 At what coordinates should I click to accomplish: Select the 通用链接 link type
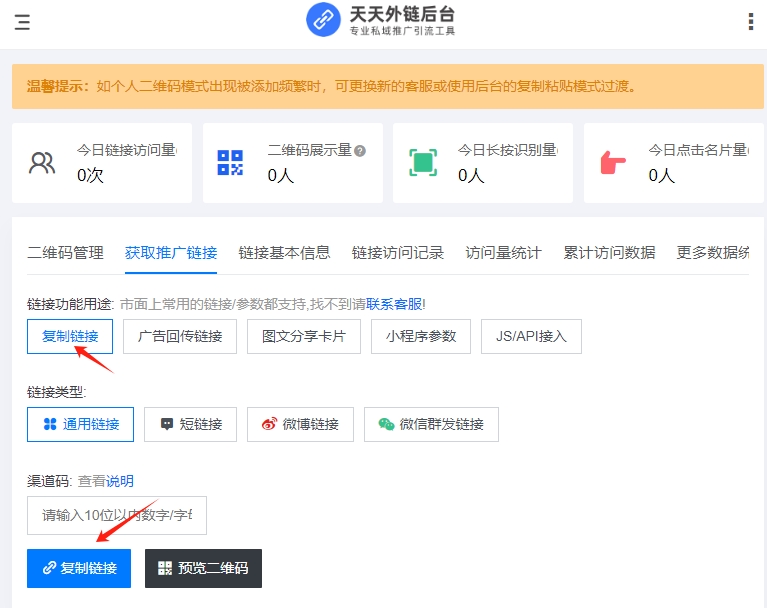[x=80, y=424]
